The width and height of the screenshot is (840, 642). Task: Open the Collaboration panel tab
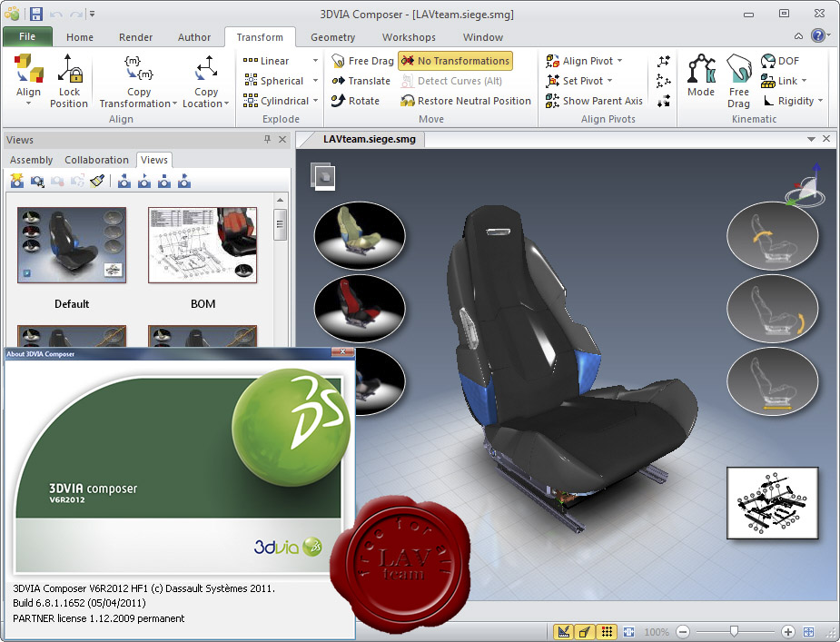coord(96,160)
